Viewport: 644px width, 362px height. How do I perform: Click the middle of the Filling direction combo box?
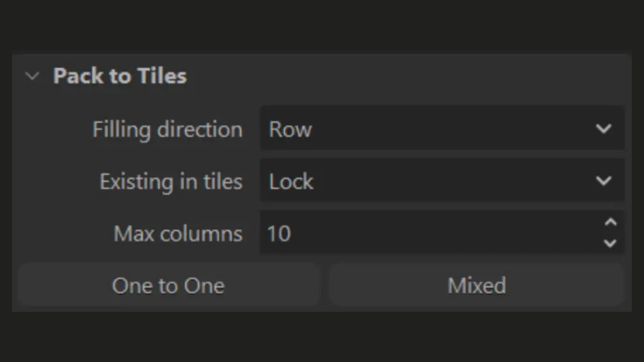pos(442,129)
